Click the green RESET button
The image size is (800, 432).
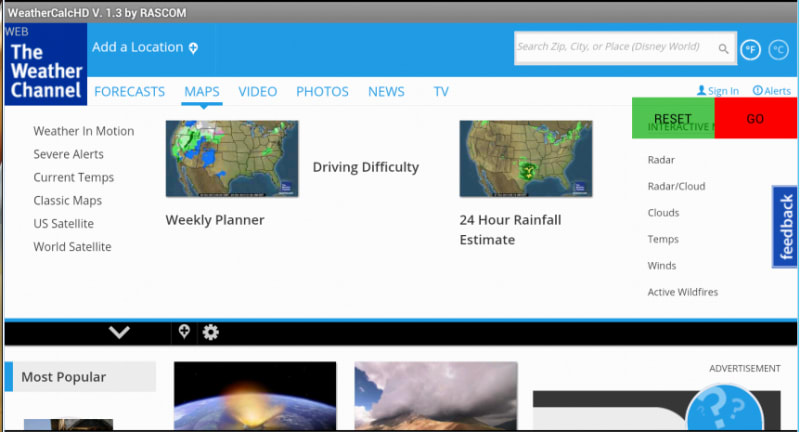[673, 118]
